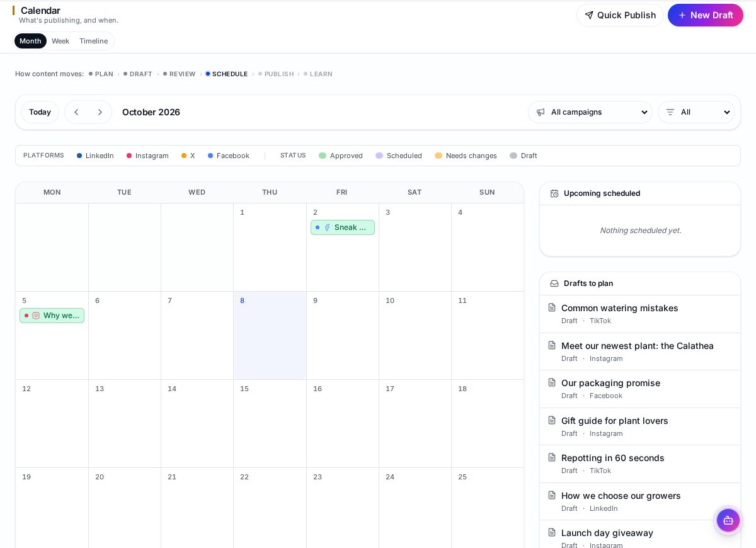Click the Scheduled purple status dot
This screenshot has height=548, width=756.
[379, 156]
